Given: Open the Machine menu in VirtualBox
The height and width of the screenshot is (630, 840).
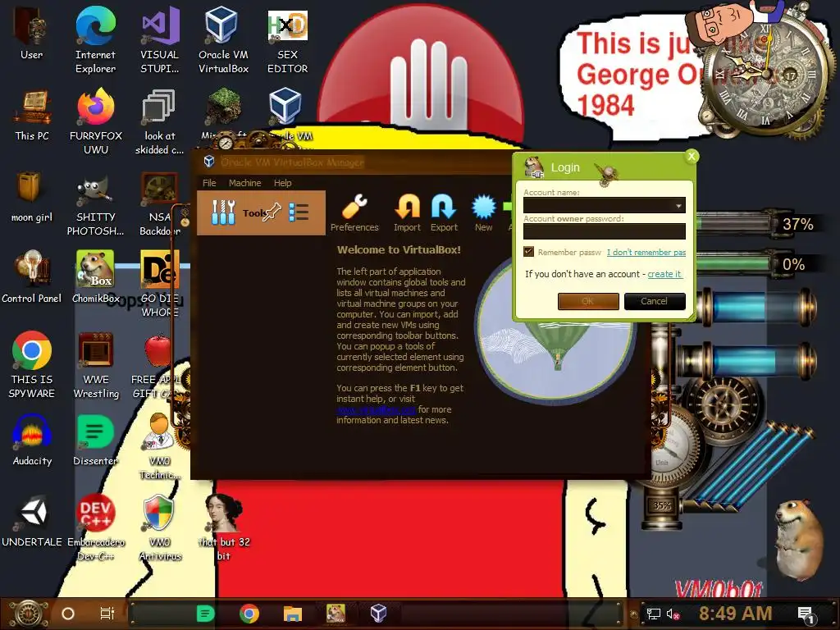Looking at the screenshot, I should (244, 183).
